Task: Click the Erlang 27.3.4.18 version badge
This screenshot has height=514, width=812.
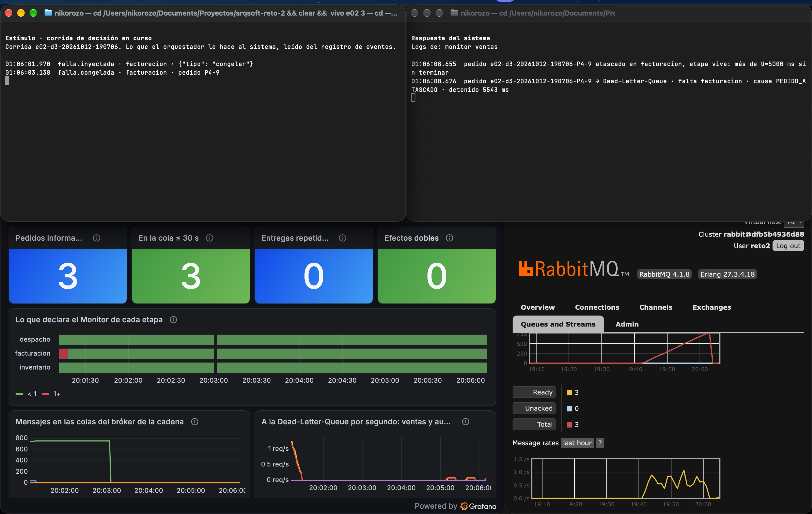Action: tap(727, 274)
